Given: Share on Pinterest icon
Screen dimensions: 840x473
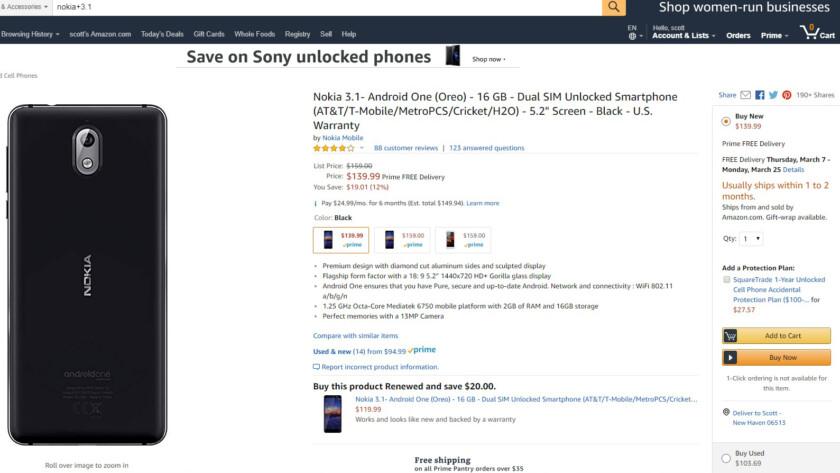Looking at the screenshot, I should click(x=787, y=95).
